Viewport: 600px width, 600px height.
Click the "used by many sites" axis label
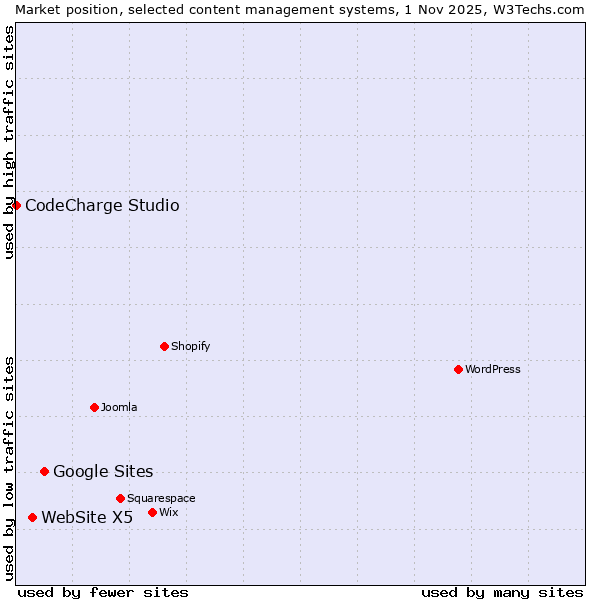502,592
